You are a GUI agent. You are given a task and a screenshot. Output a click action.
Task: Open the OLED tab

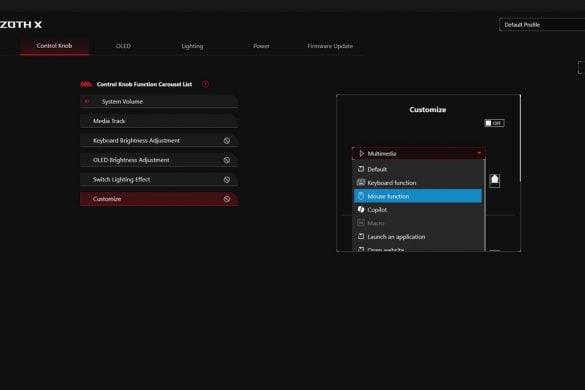[123, 46]
